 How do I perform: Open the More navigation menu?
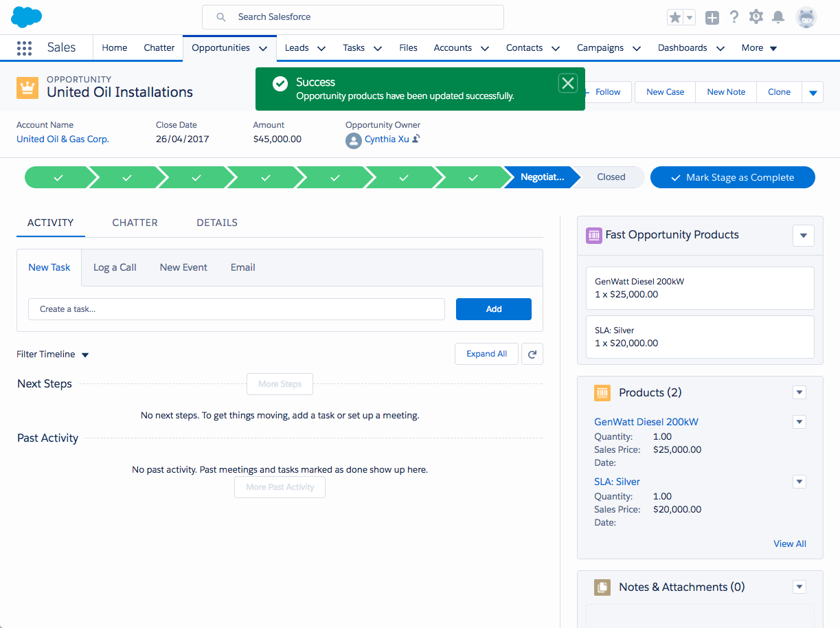(759, 48)
